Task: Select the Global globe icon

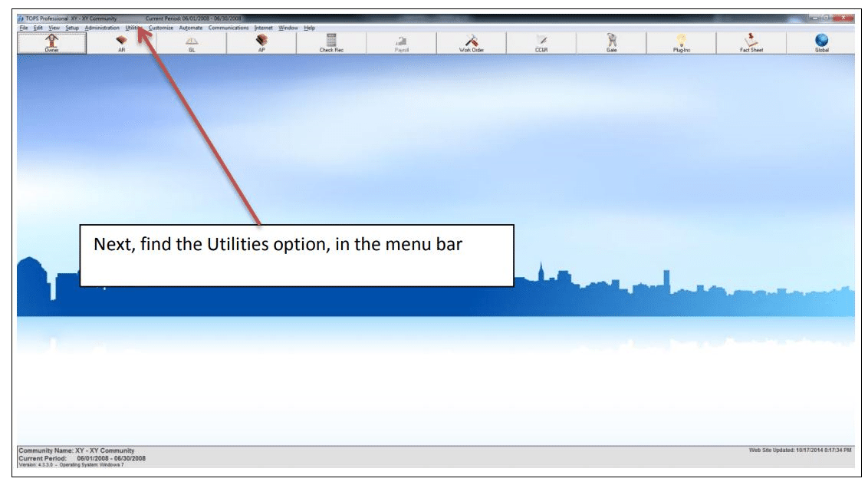Action: 821,43
